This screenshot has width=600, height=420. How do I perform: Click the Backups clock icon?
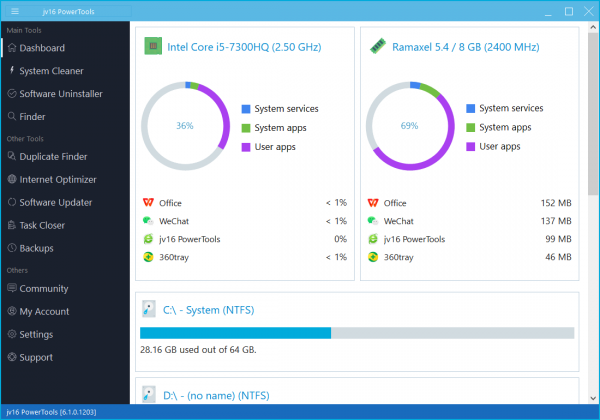point(12,248)
